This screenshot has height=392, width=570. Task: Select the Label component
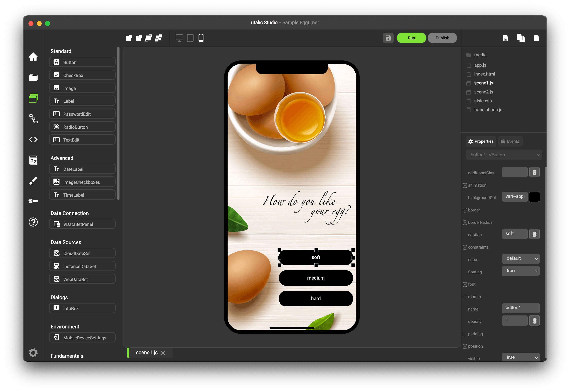pyautogui.click(x=82, y=101)
